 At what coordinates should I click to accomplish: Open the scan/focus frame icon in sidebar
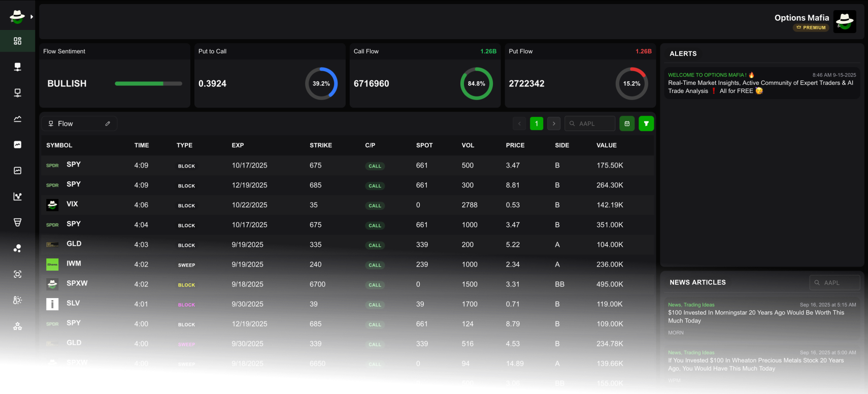17,274
